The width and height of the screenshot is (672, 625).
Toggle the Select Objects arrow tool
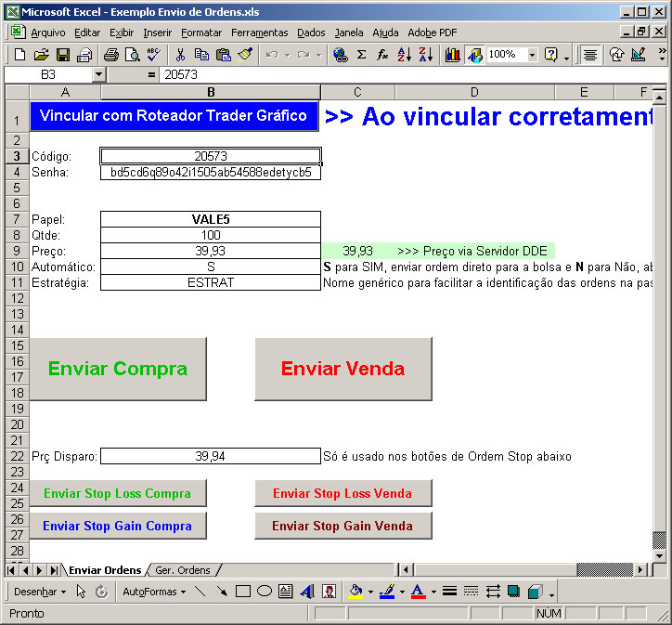pyautogui.click(x=81, y=592)
